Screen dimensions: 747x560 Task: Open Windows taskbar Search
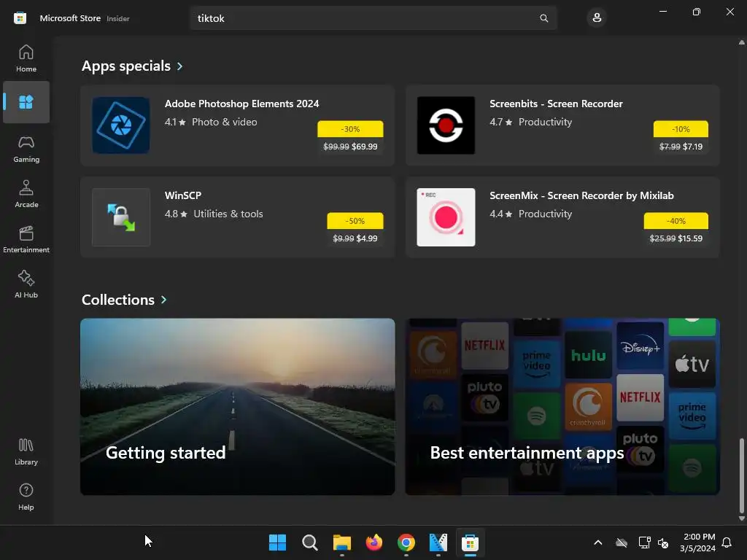[x=309, y=542]
